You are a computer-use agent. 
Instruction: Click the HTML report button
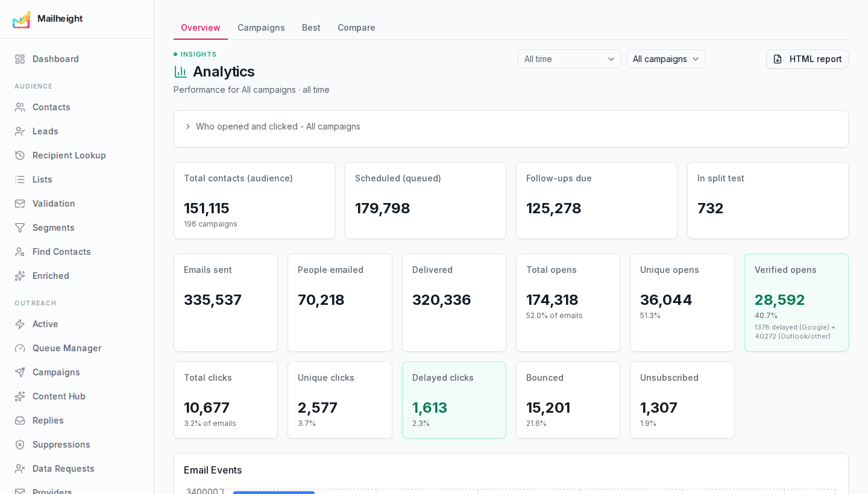[807, 59]
